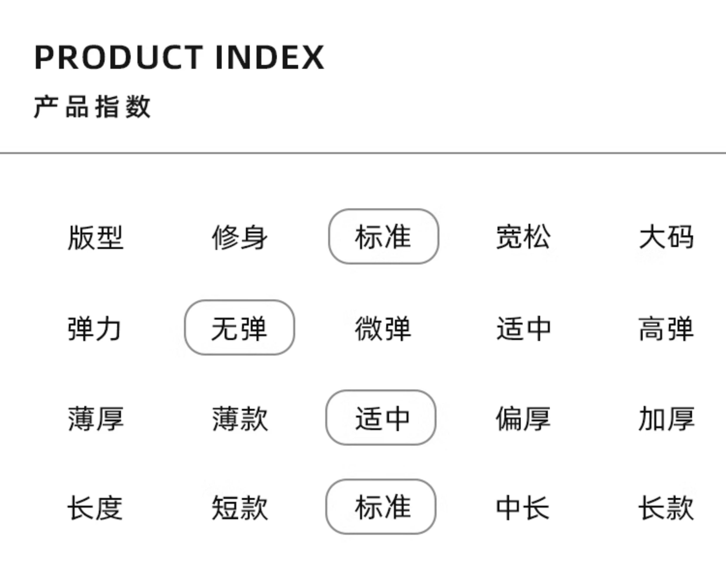Click the 产品指数 subtitle text

[92, 107]
